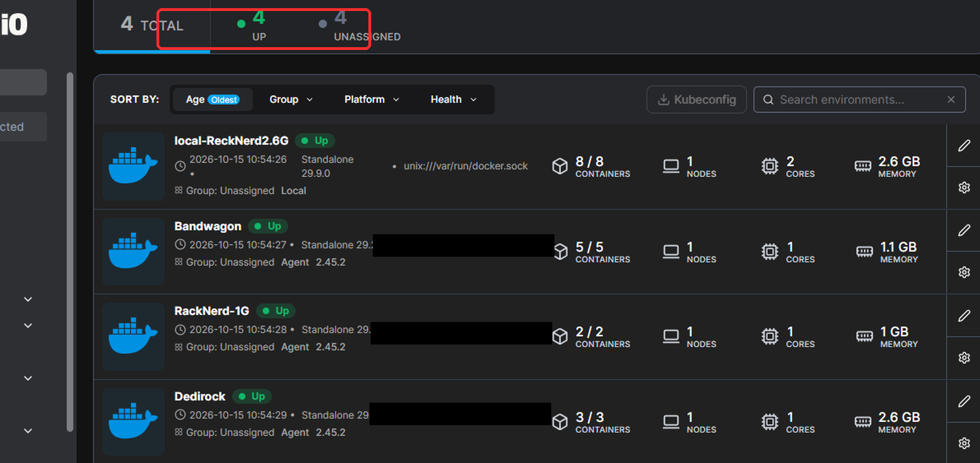
Task: Click the Up status badge next to Dedirock
Action: point(252,396)
